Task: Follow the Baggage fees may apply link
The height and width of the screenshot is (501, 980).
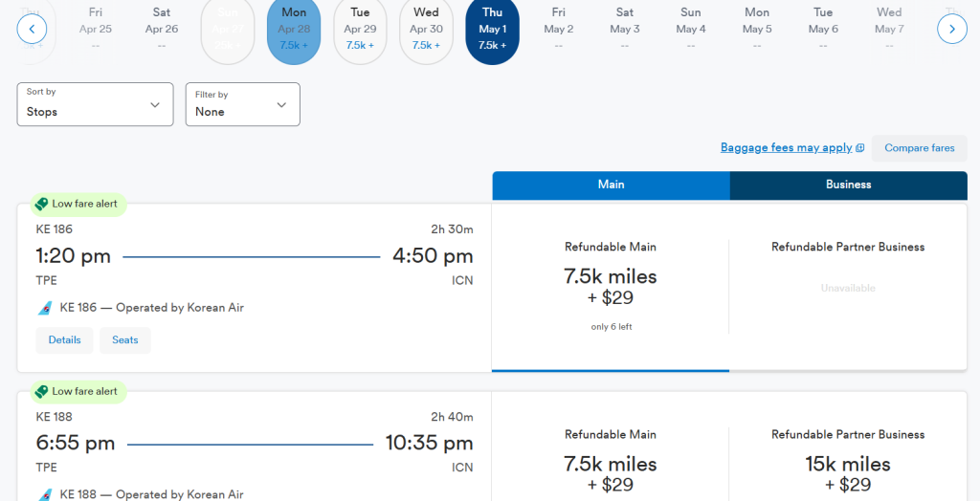Action: 786,148
